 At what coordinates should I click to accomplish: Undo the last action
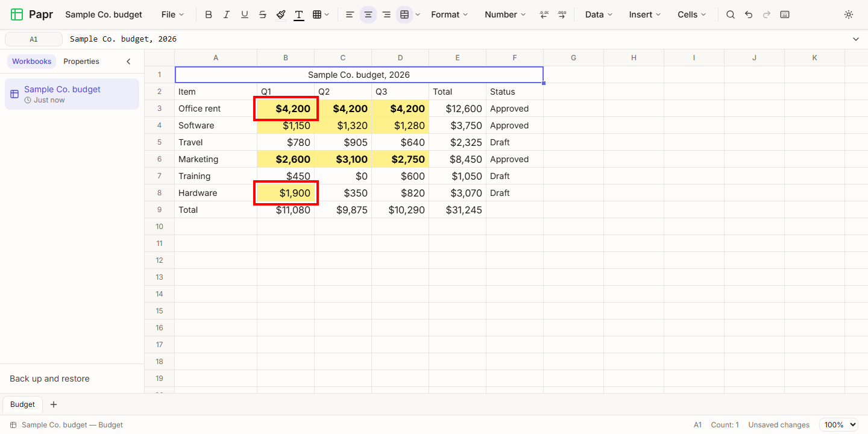coord(749,14)
